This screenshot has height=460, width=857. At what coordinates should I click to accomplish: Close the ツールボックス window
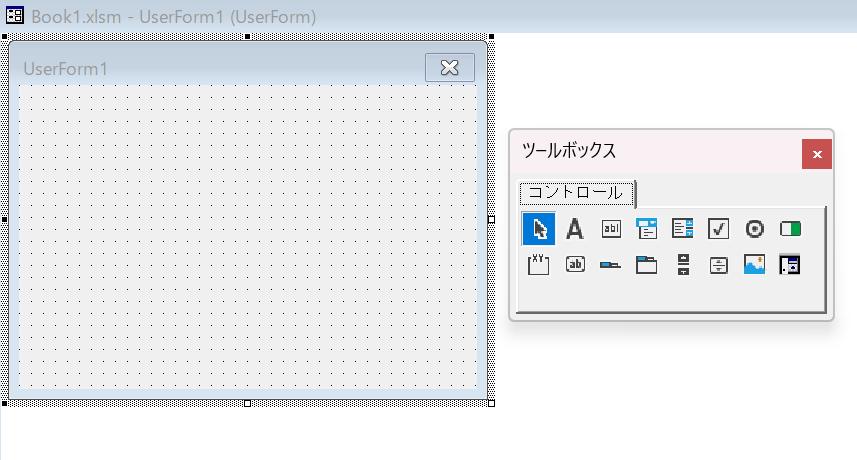coord(817,154)
